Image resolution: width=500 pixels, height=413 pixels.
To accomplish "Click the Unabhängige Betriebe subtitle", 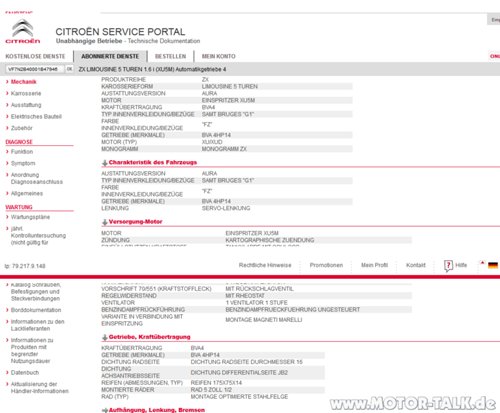I will 89,41.
